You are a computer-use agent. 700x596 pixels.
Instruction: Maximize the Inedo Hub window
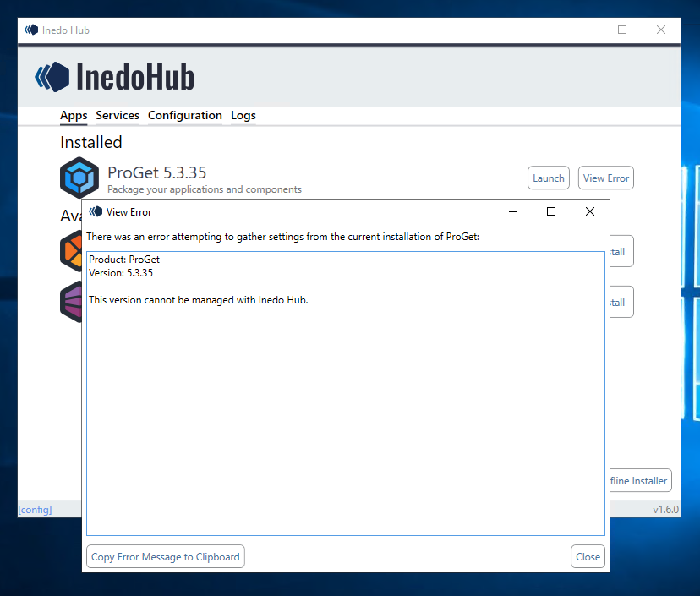click(622, 30)
